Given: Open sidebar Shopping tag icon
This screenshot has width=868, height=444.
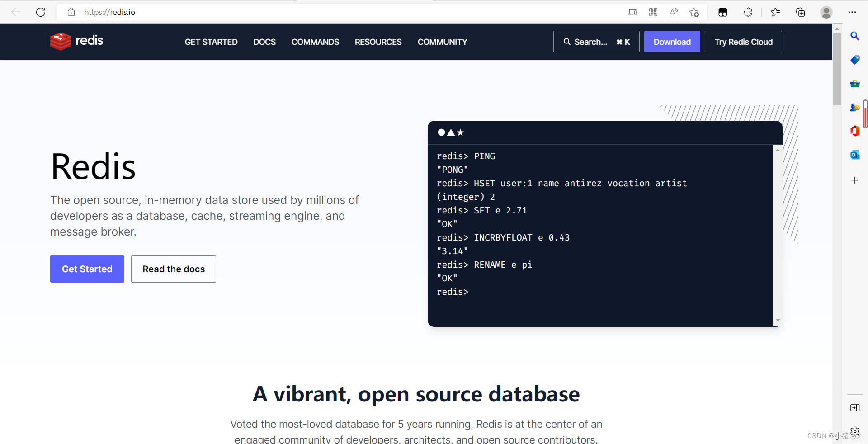Looking at the screenshot, I should (x=855, y=60).
